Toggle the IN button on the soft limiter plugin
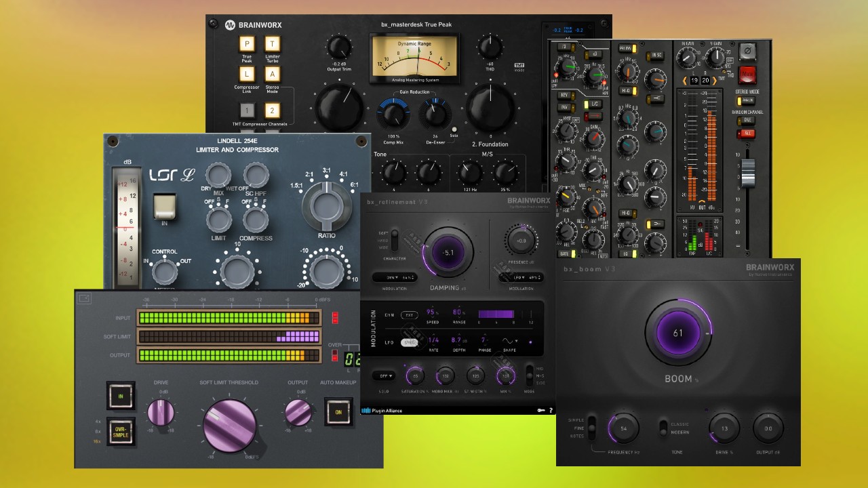This screenshot has height=488, width=868. [121, 396]
